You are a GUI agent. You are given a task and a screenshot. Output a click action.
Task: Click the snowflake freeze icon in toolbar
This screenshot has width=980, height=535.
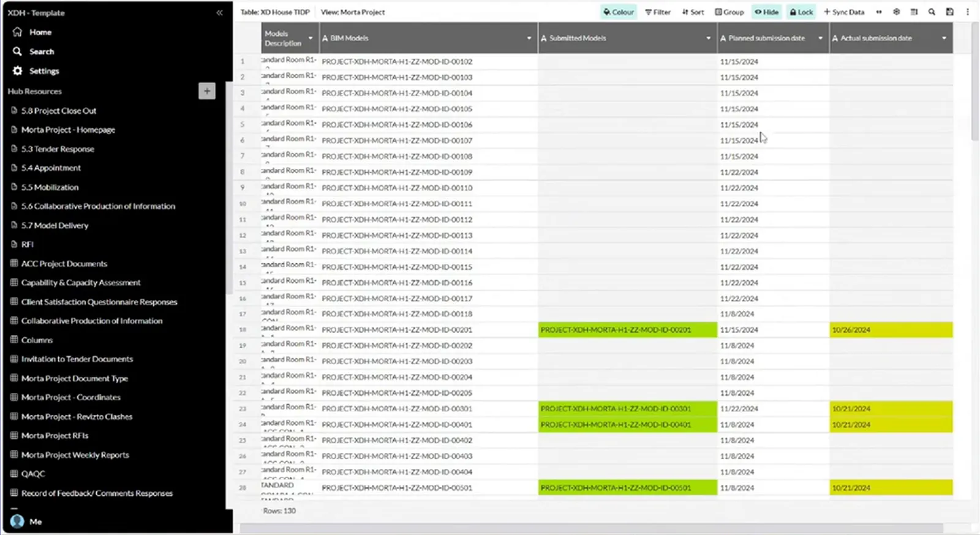(897, 12)
